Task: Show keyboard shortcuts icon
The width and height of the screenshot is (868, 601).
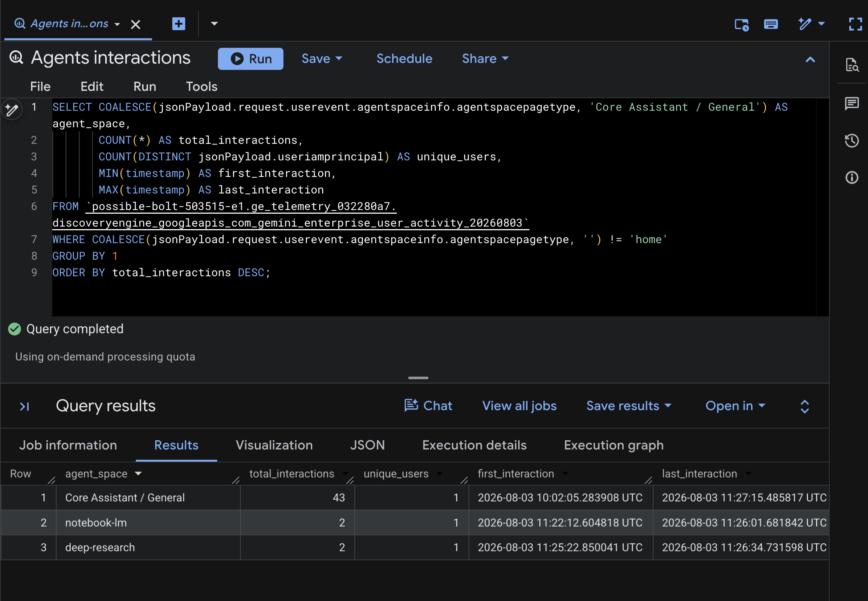Action: pyautogui.click(x=771, y=25)
